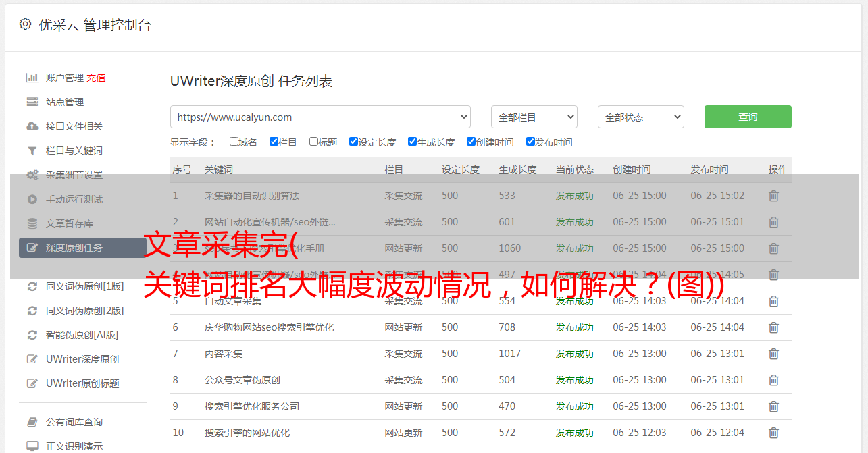The height and width of the screenshot is (453, 868).
Task: Delete row 10 搜索引擎的网站优化 task
Action: [x=774, y=433]
